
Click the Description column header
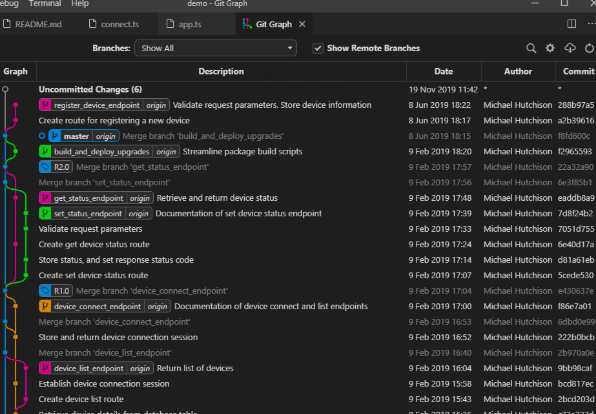221,71
